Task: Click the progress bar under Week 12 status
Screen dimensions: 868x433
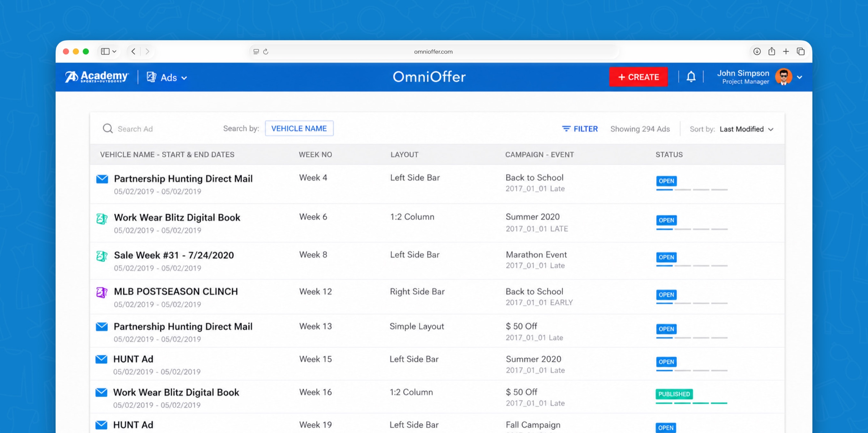Action: tap(692, 303)
